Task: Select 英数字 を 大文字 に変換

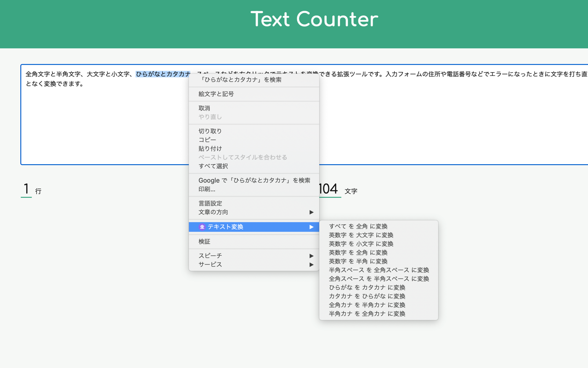Action: [x=379, y=235]
